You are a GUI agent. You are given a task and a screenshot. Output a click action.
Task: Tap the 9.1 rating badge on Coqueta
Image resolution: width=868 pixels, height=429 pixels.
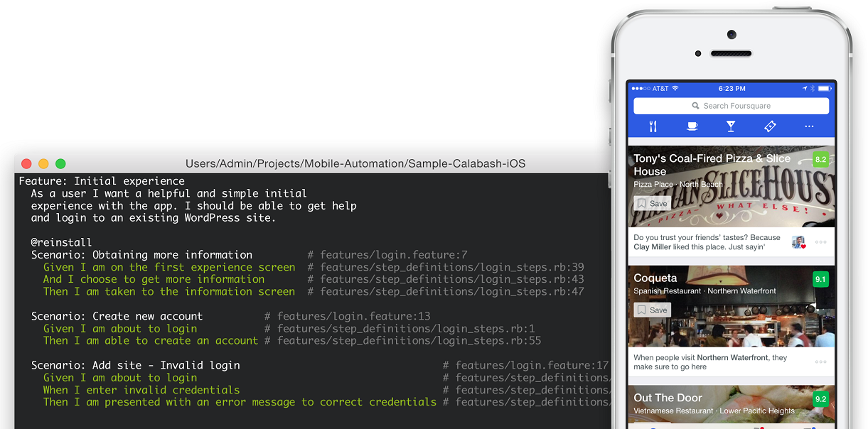coord(820,279)
